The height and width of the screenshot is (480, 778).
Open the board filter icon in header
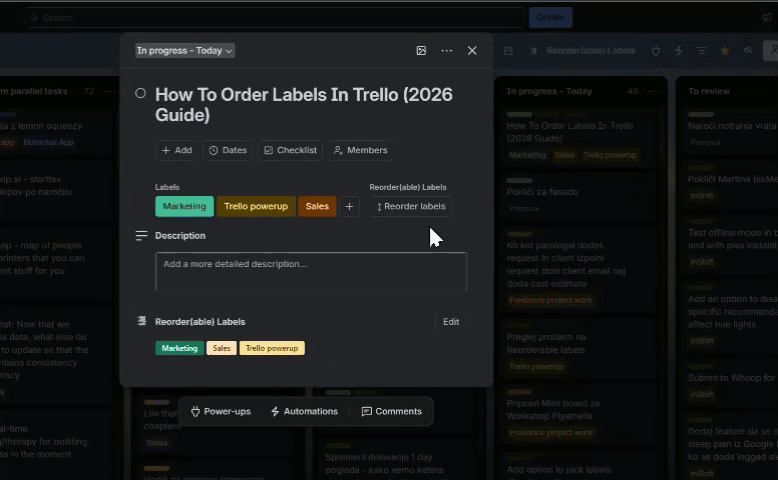point(702,51)
